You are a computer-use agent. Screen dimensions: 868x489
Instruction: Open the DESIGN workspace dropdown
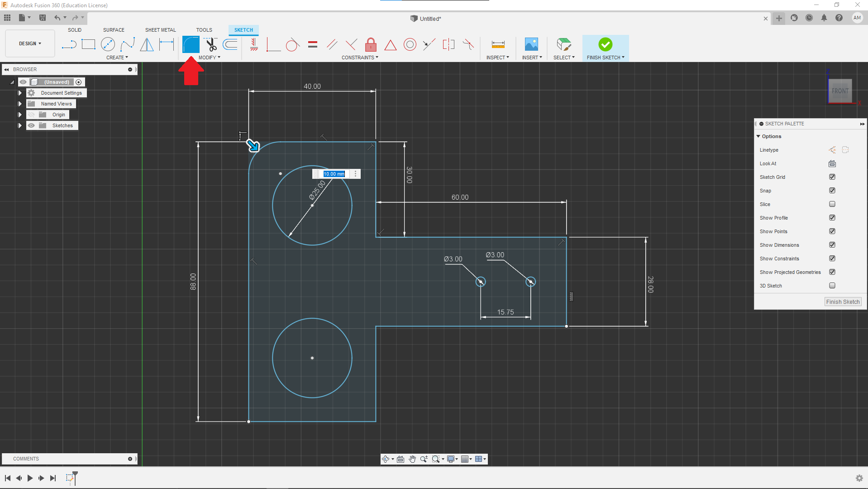click(x=30, y=43)
